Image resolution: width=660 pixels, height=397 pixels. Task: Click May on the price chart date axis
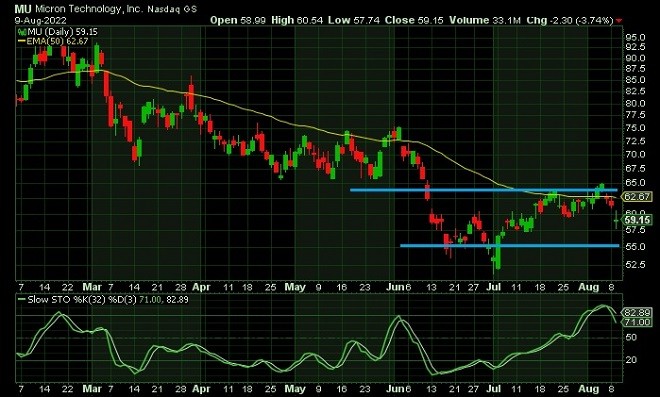coord(295,287)
